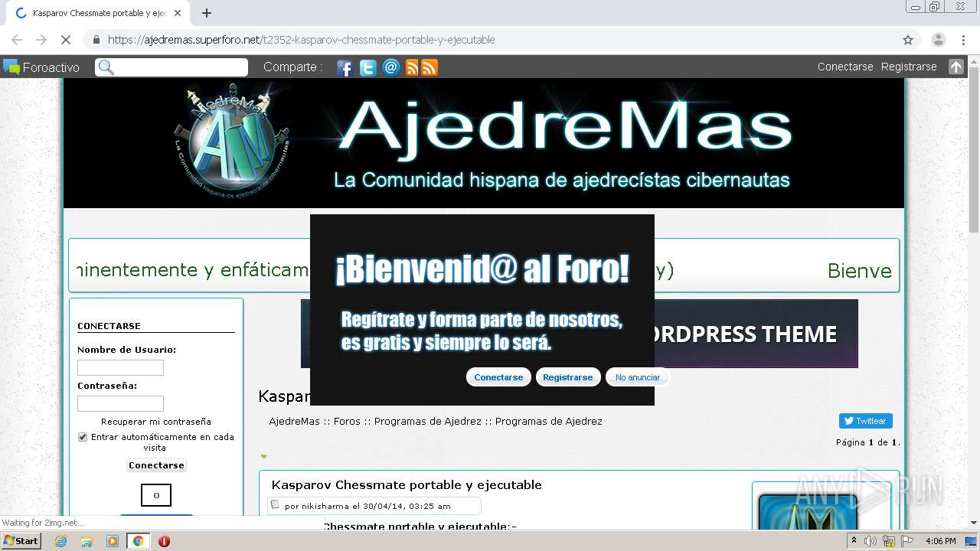Select Chrome in the taskbar

pos(138,541)
